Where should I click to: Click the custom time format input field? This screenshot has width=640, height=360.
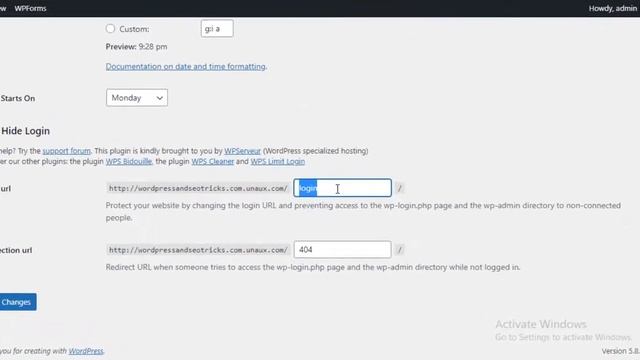tap(217, 29)
